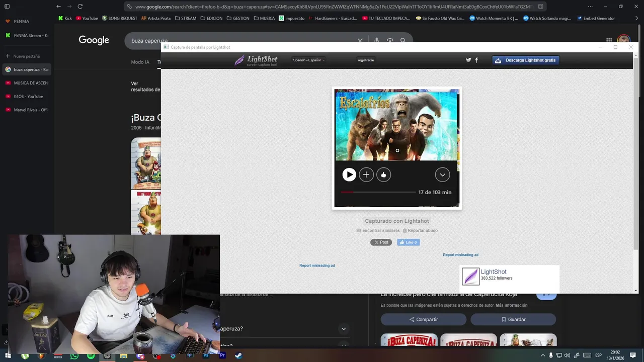Image resolution: width=644 pixels, height=362 pixels.
Task: Click the registrarse link in Lightshot header
Action: pos(366,60)
